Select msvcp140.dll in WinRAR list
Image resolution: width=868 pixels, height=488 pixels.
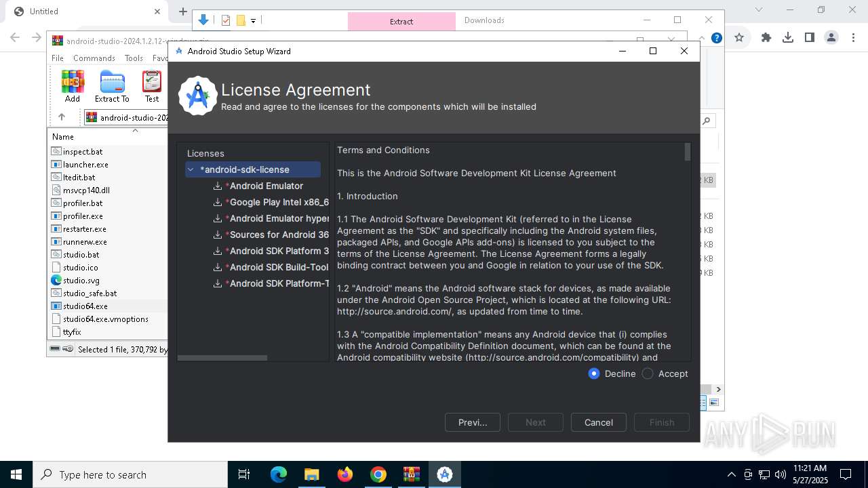pos(80,190)
